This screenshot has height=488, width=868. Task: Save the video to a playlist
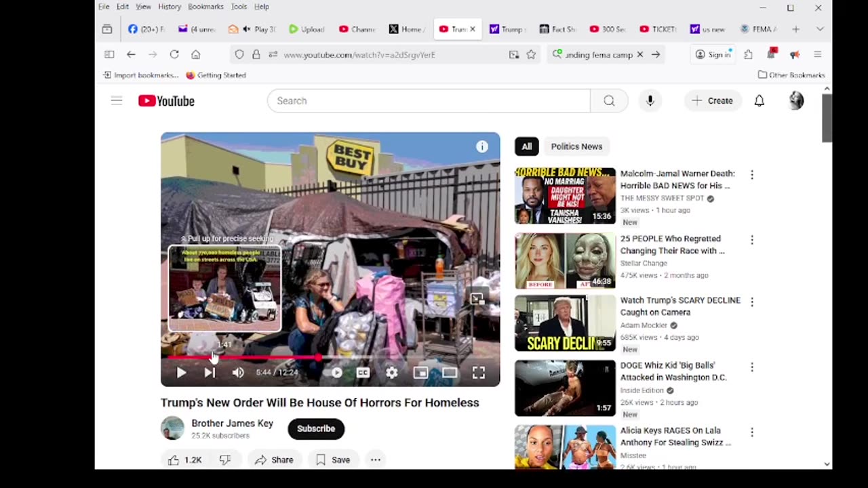pos(332,460)
